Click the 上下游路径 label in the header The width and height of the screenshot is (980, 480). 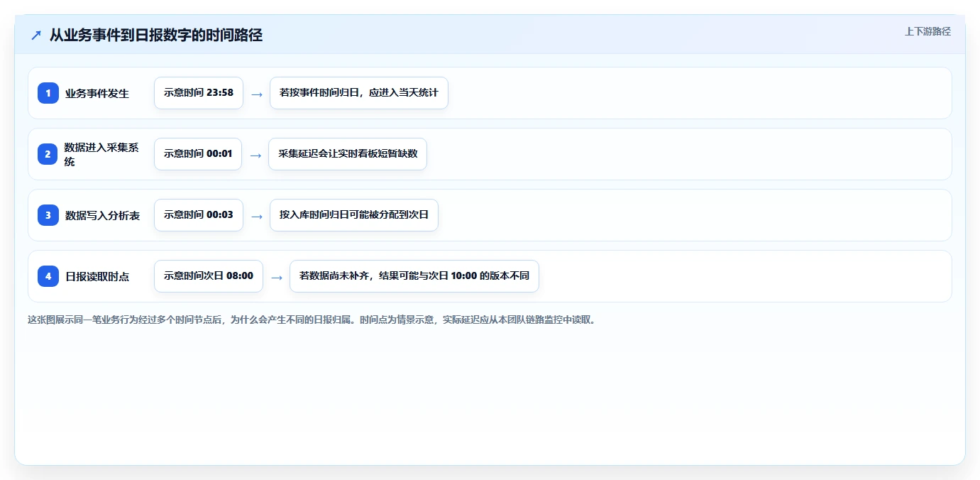[x=927, y=32]
